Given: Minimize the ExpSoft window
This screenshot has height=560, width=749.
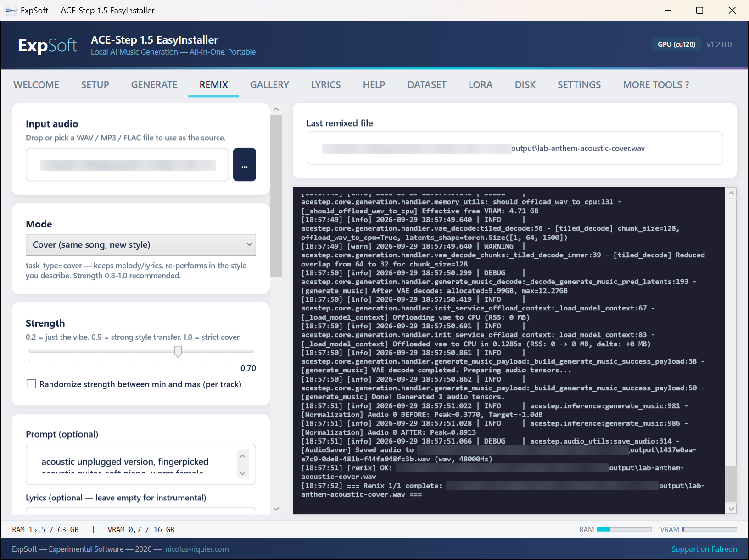Looking at the screenshot, I should pos(668,10).
